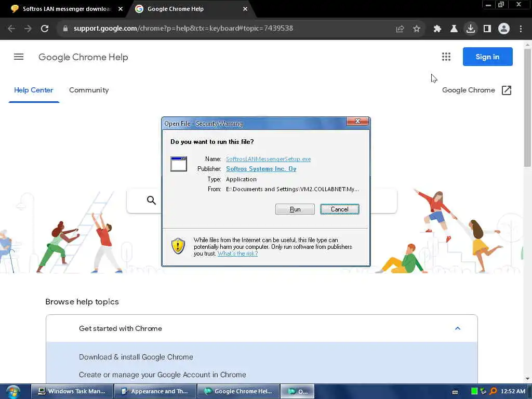Open Appearance and Themes taskbar item

point(155,391)
